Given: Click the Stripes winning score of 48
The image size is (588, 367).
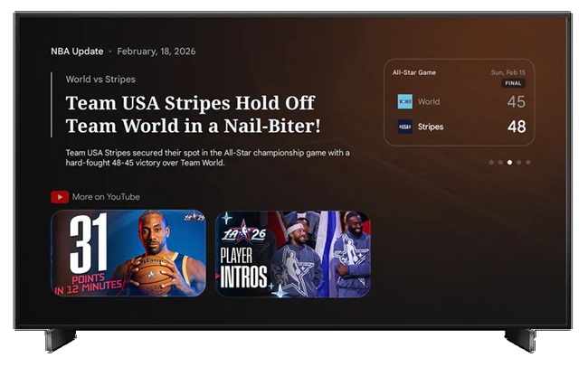Looking at the screenshot, I should (x=516, y=127).
